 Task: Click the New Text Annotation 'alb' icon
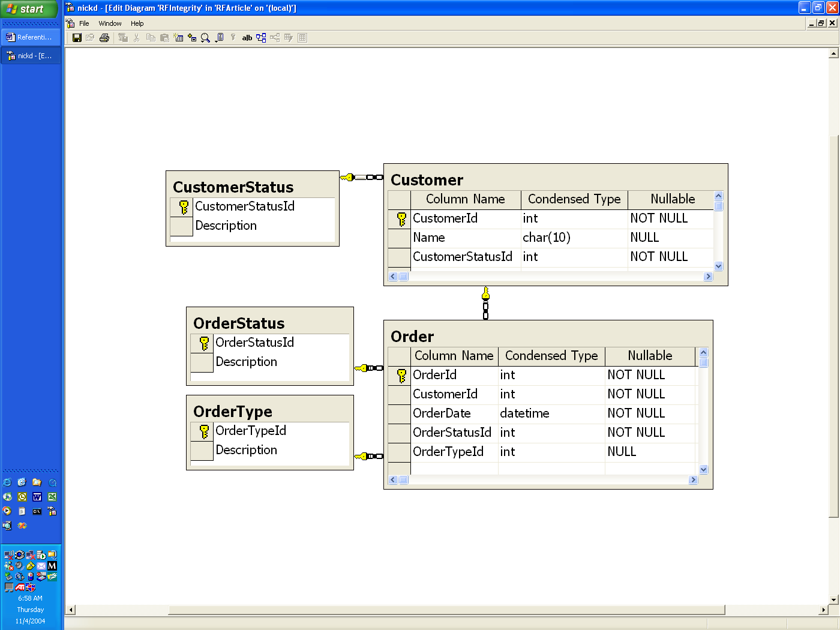point(247,38)
